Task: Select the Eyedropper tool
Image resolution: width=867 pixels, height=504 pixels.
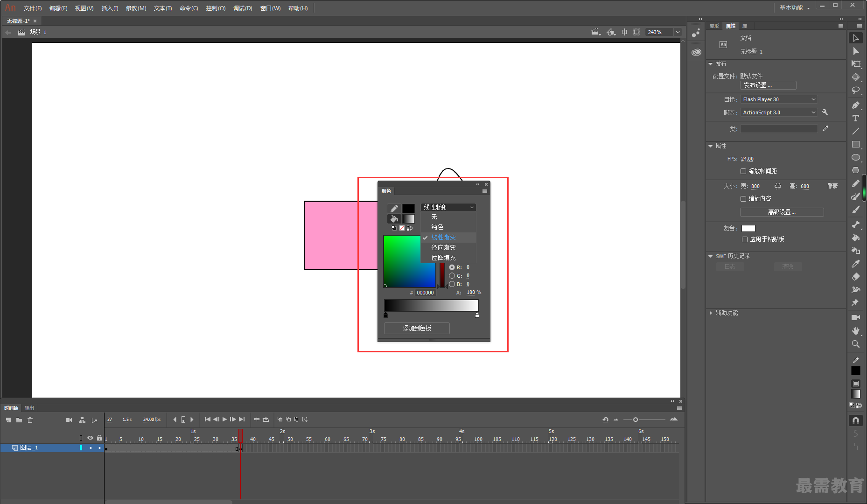Action: pos(856,264)
